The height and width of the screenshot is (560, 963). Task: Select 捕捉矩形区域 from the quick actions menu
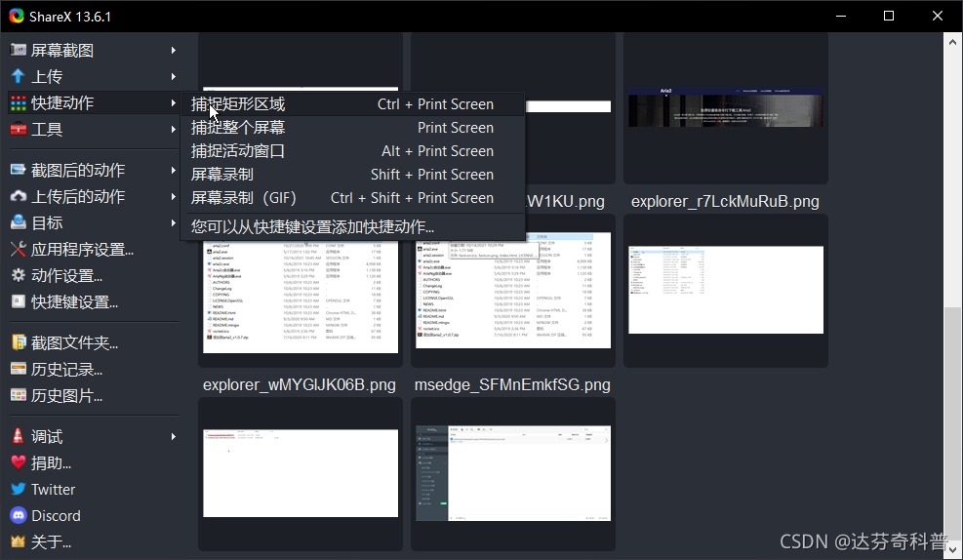click(352, 104)
